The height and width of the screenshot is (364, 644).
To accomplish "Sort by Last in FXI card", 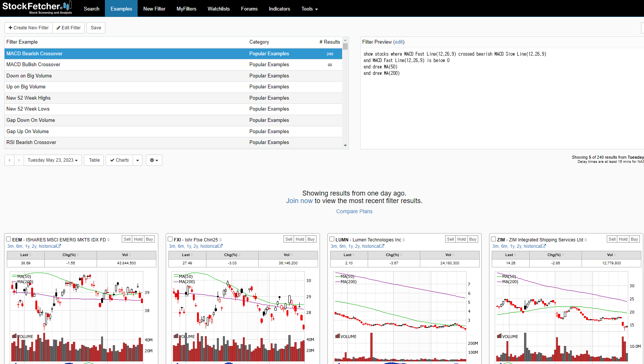I will coord(187,255).
